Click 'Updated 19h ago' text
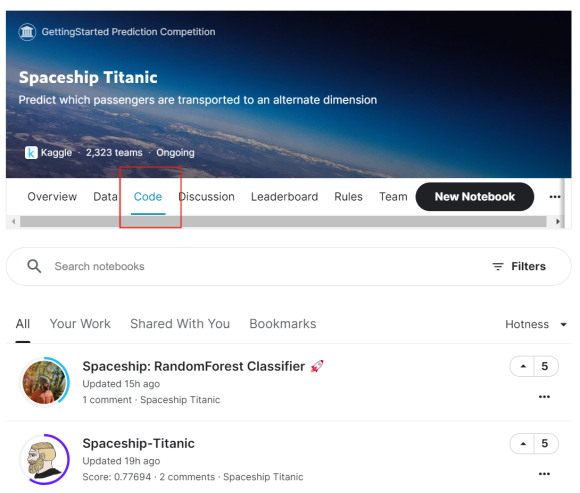The width and height of the screenshot is (580, 493). (121, 461)
